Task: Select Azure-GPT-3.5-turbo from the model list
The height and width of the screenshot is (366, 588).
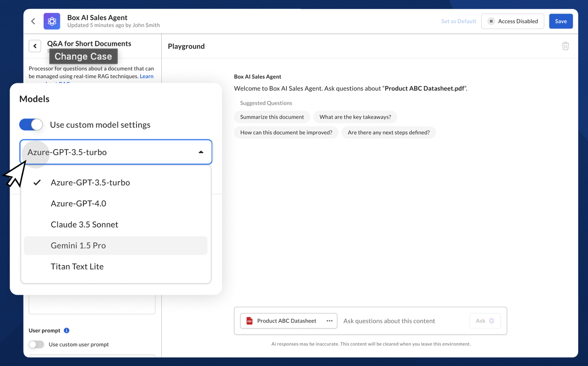Action: 116,183
